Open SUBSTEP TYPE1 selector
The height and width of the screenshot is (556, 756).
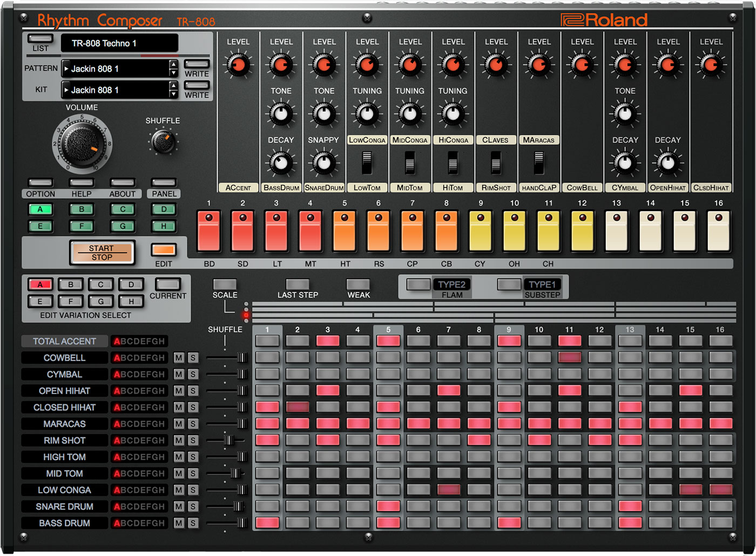point(543,284)
